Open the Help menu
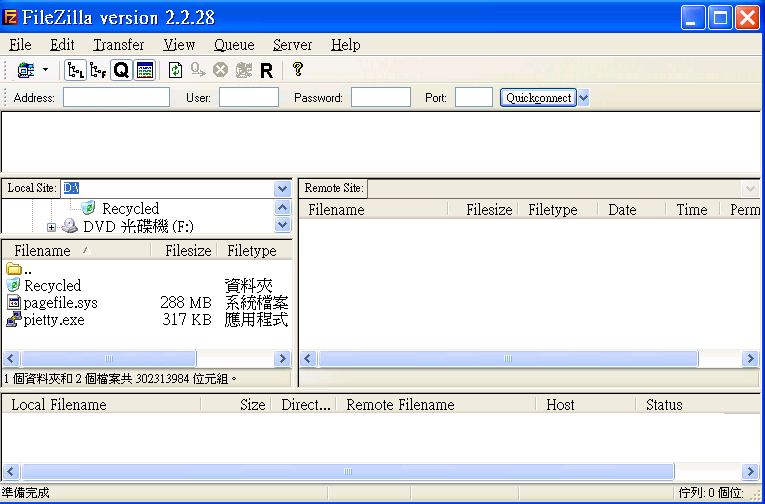This screenshot has height=504, width=765. (345, 45)
